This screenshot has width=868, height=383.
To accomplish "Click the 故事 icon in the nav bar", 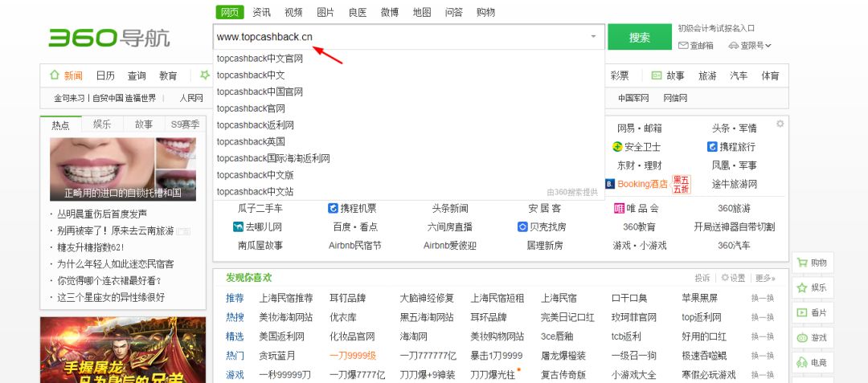I will (x=657, y=75).
